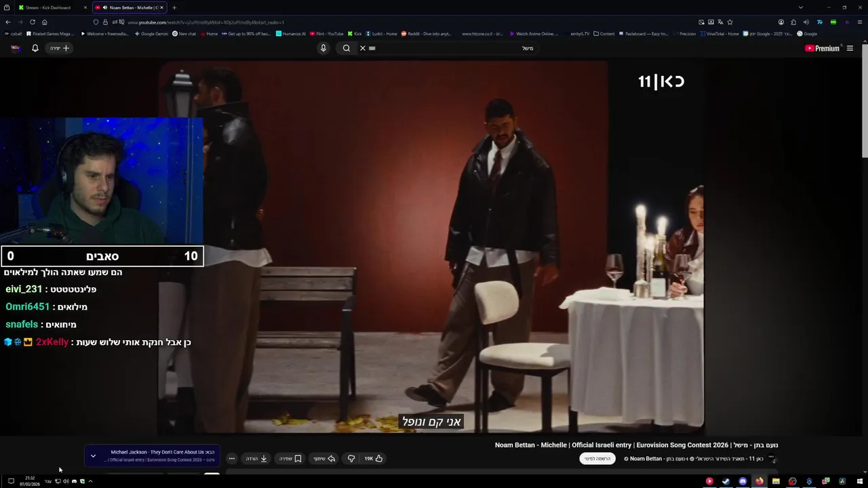
Task: Reload the page with the refresh icon
Action: [32, 22]
